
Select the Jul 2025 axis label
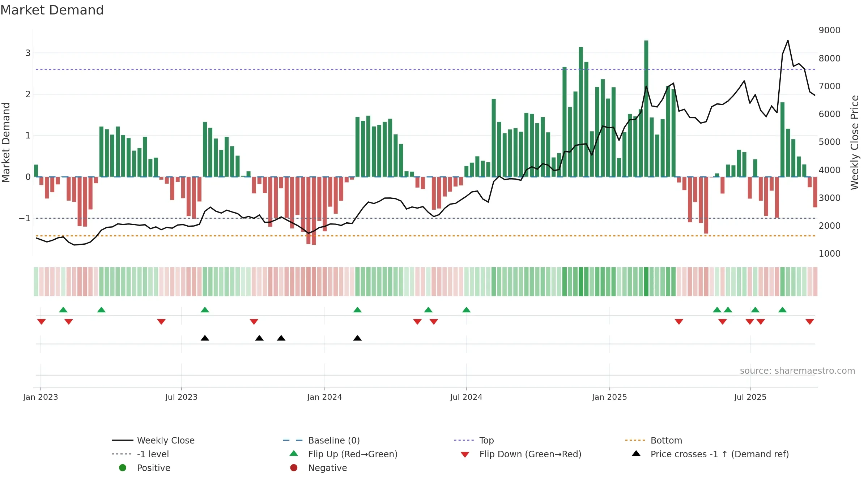pyautogui.click(x=750, y=397)
